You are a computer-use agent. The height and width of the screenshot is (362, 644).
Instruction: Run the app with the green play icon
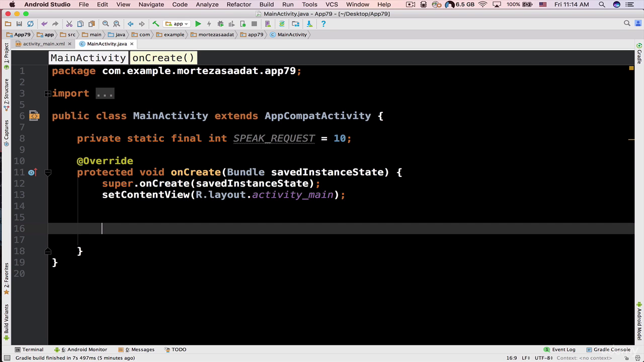(198, 24)
